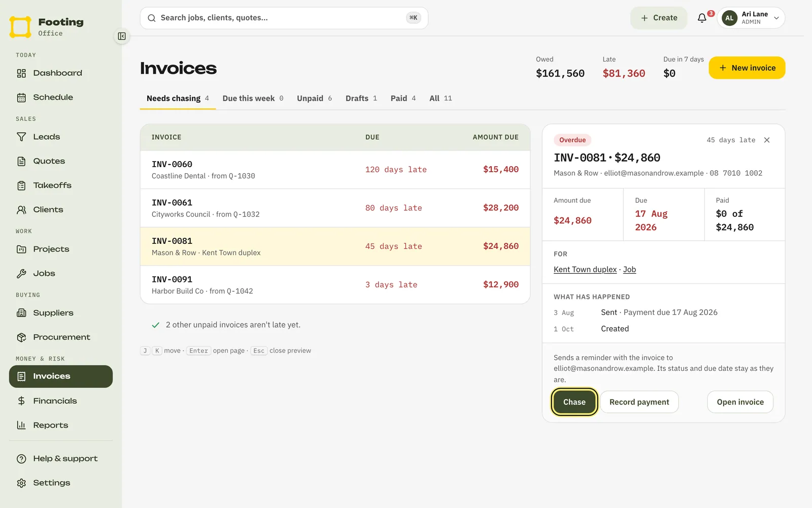This screenshot has width=812, height=508.
Task: Click Open invoice button
Action: (740, 402)
